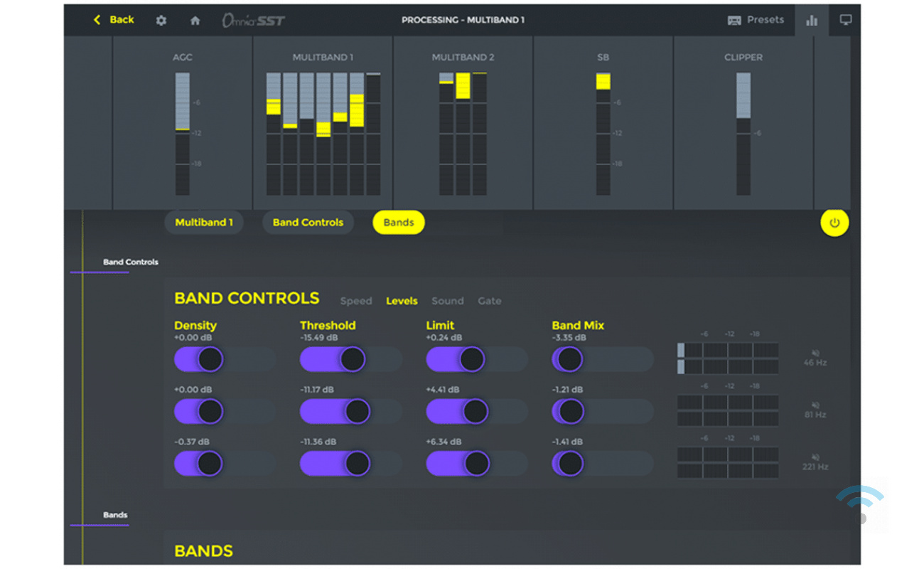
Task: Go back using the Back button
Action: tap(114, 20)
